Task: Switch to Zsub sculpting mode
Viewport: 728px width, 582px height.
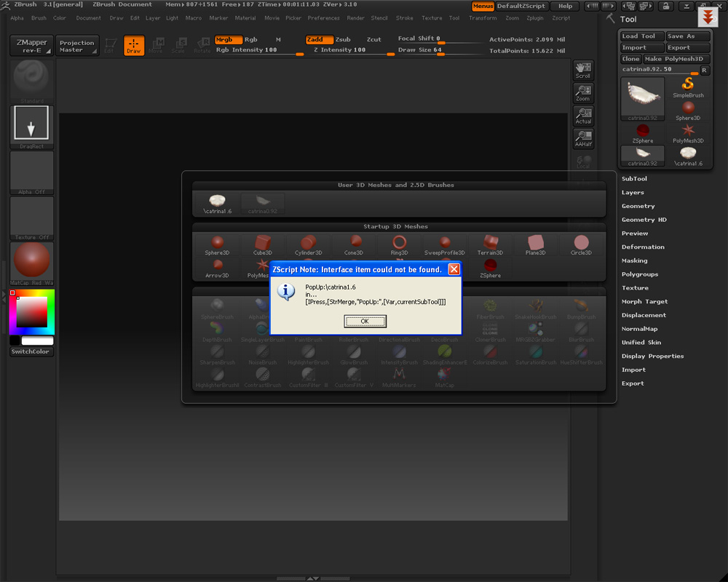Action: (x=342, y=40)
